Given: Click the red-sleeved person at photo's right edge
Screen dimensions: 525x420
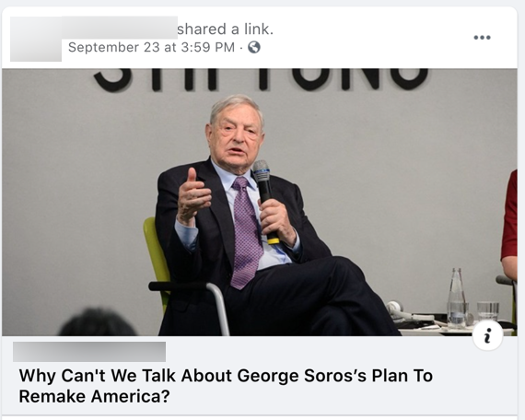Looking at the screenshot, I should [x=509, y=225].
